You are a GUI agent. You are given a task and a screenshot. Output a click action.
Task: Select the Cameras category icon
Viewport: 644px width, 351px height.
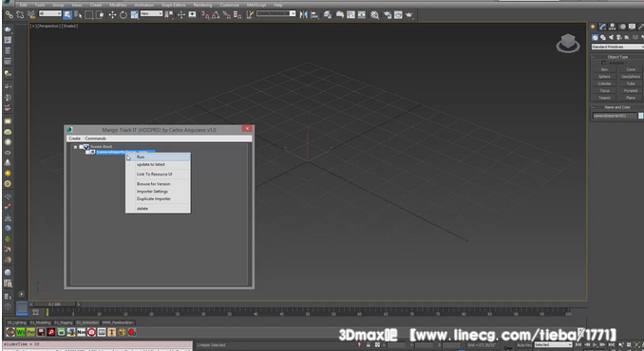(618, 37)
